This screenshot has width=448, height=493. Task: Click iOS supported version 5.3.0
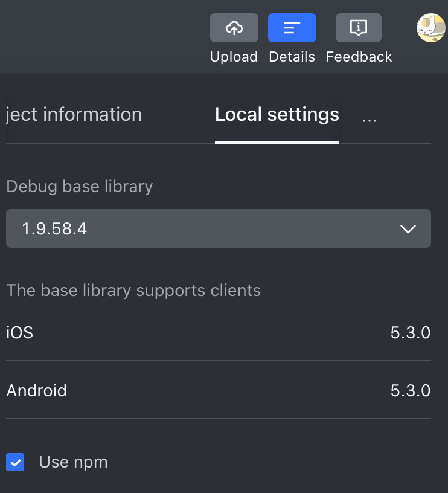[411, 333]
